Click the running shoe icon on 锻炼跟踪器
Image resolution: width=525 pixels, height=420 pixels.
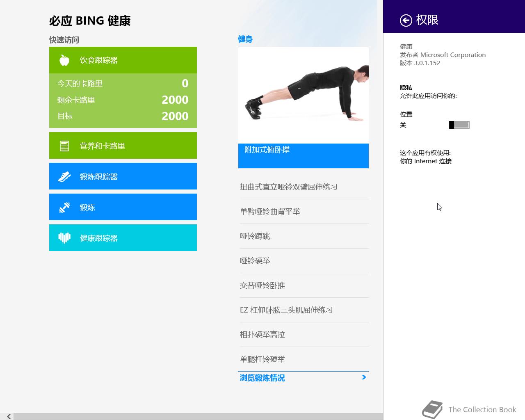coord(64,176)
